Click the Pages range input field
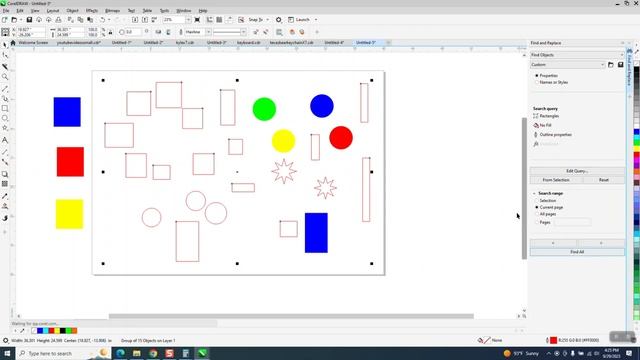640x360 pixels. tap(572, 222)
